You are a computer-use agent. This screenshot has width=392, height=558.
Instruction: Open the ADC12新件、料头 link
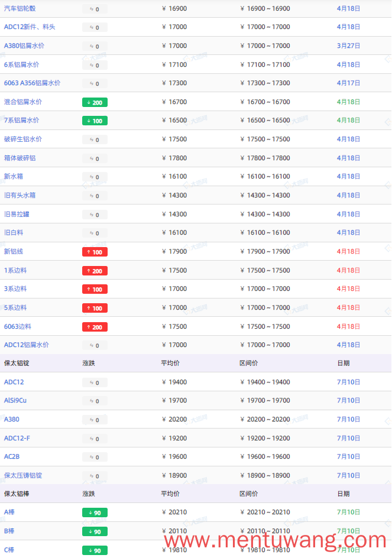click(30, 27)
